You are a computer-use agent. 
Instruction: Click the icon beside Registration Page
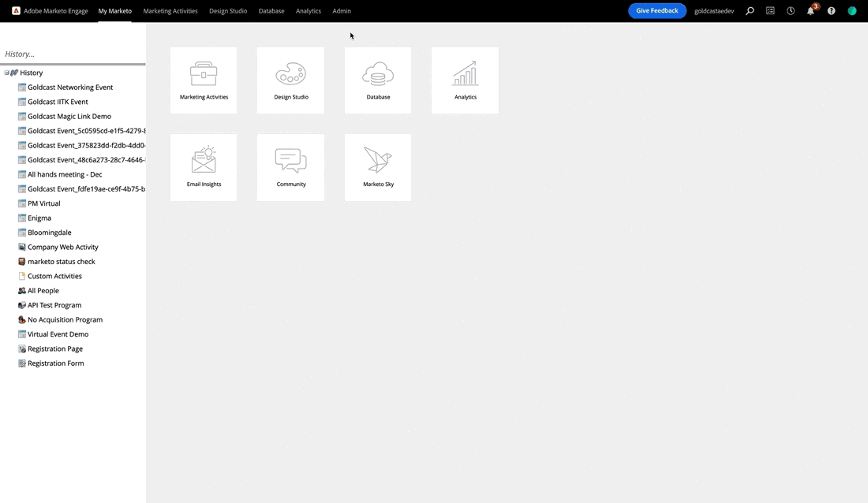[22, 348]
